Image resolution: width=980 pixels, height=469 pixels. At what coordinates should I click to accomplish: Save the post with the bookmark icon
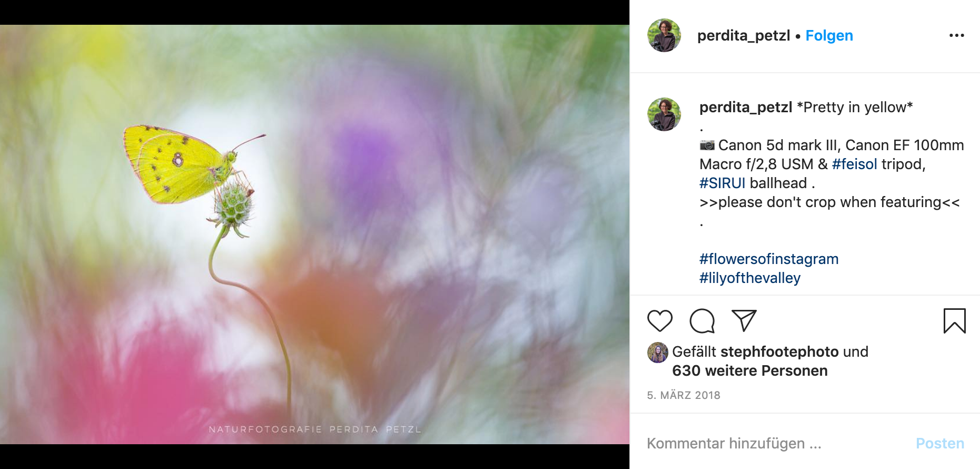pyautogui.click(x=954, y=321)
